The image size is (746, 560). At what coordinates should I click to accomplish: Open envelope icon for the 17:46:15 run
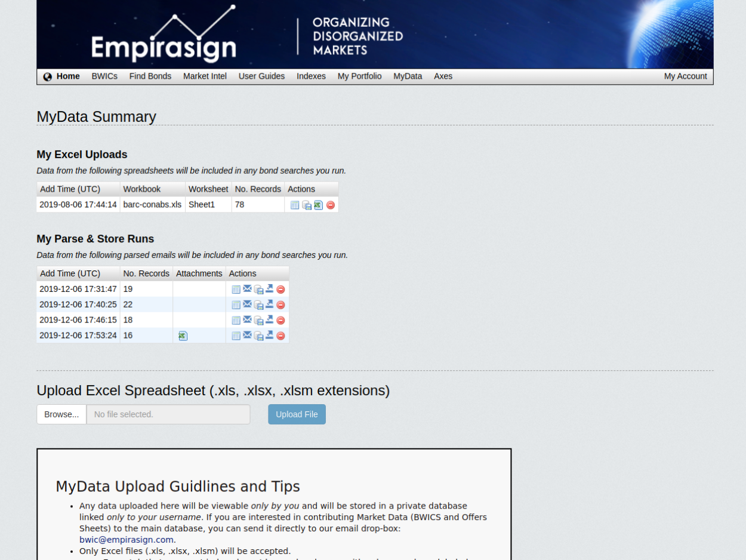tap(247, 320)
